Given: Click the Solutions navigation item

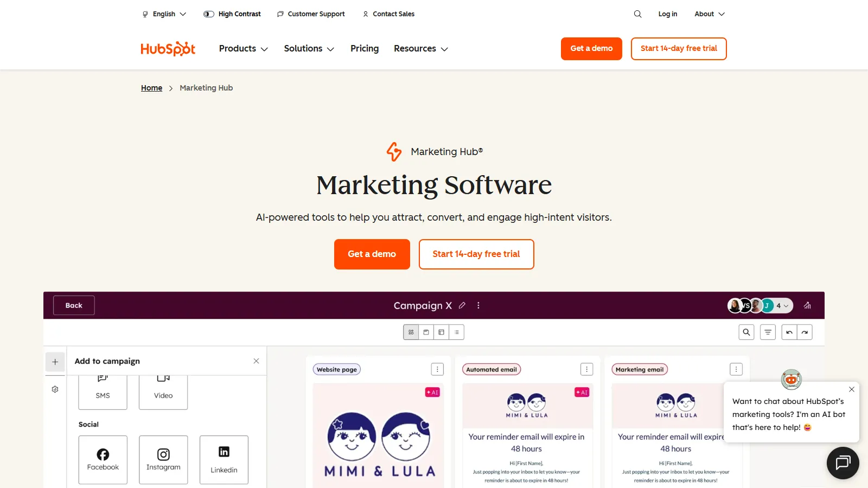Looking at the screenshot, I should click(308, 48).
